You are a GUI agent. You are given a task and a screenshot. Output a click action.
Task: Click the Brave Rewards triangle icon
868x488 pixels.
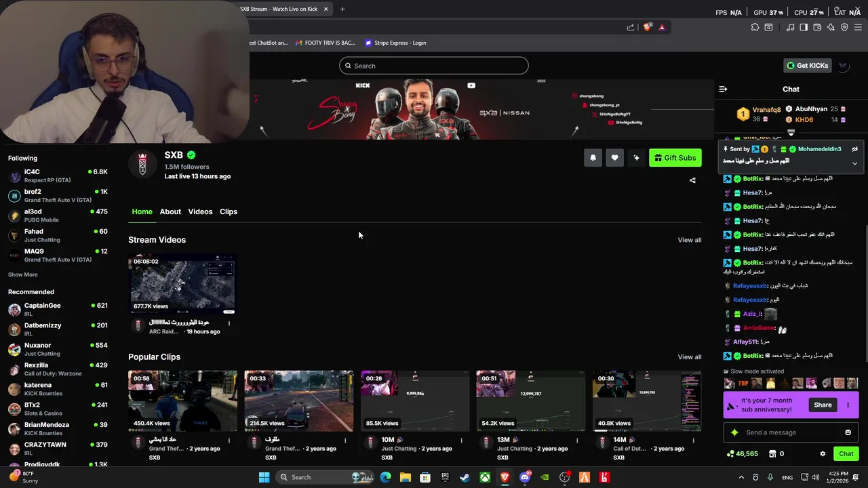[662, 27]
